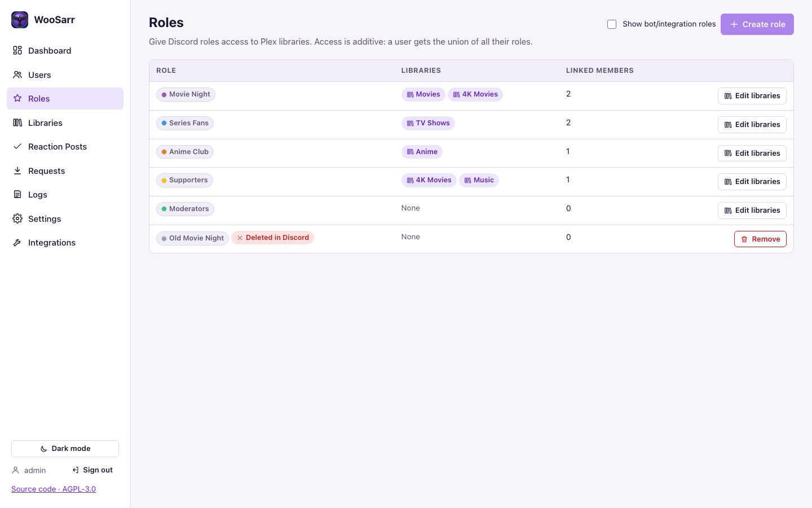The image size is (812, 508).
Task: Open the Libraries section
Action: (65, 122)
